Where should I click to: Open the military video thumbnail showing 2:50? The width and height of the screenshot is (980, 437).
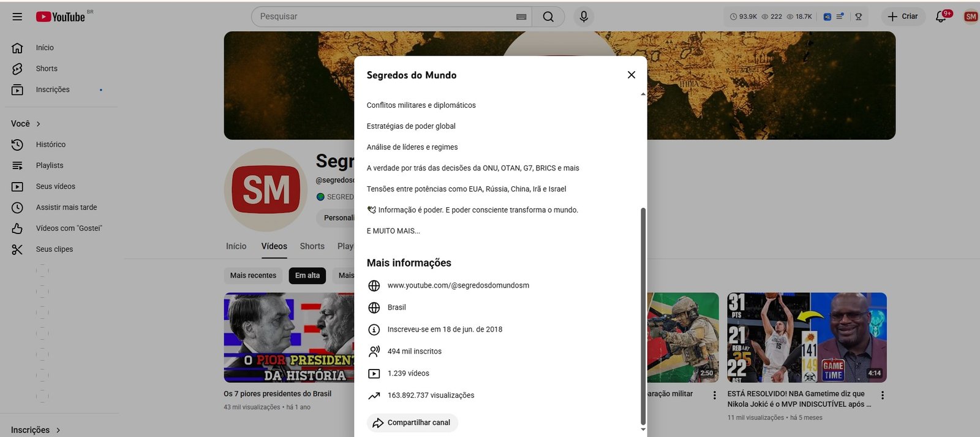click(683, 338)
